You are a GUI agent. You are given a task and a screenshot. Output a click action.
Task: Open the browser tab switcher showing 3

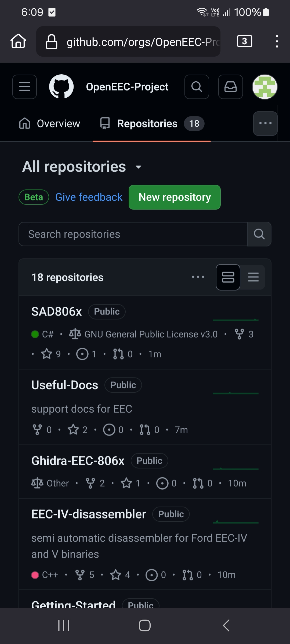pyautogui.click(x=244, y=41)
